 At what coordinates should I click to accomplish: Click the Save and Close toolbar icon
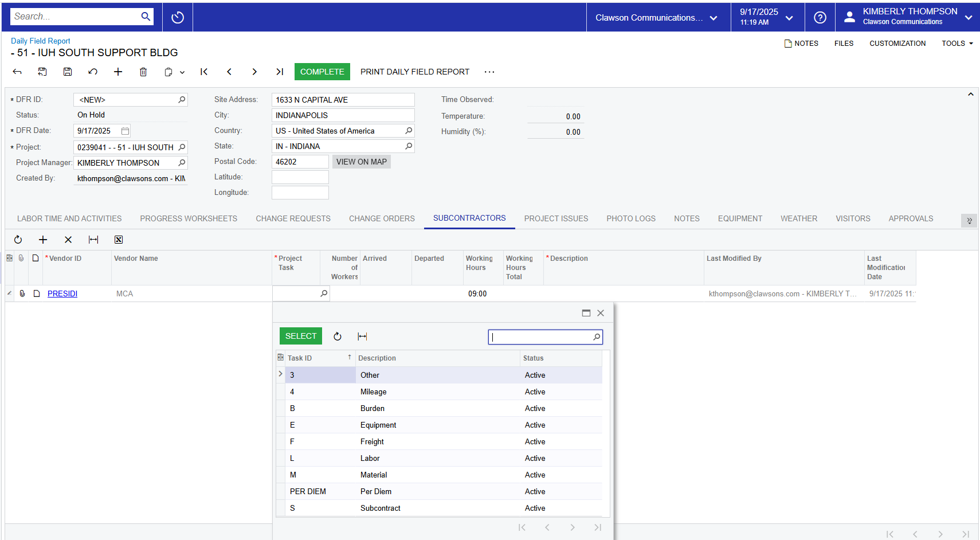click(x=42, y=72)
